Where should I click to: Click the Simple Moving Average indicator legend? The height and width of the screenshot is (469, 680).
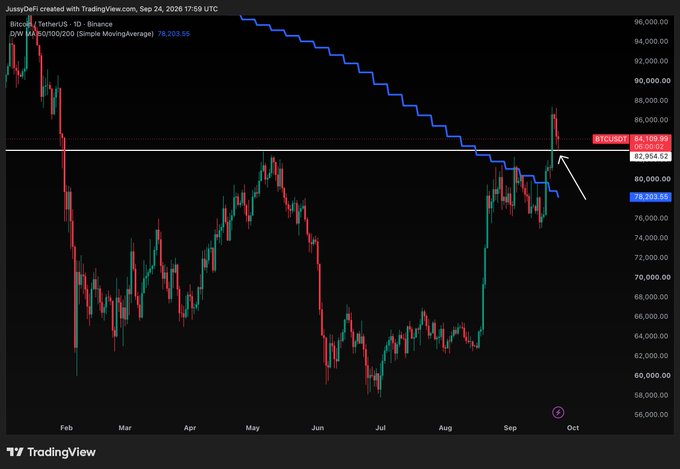pyautogui.click(x=82, y=34)
